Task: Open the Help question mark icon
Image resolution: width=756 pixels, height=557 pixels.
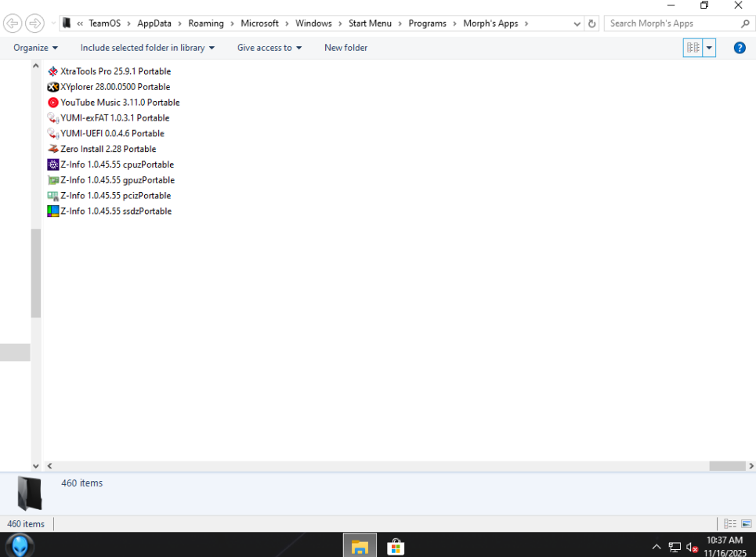Action: (x=740, y=48)
